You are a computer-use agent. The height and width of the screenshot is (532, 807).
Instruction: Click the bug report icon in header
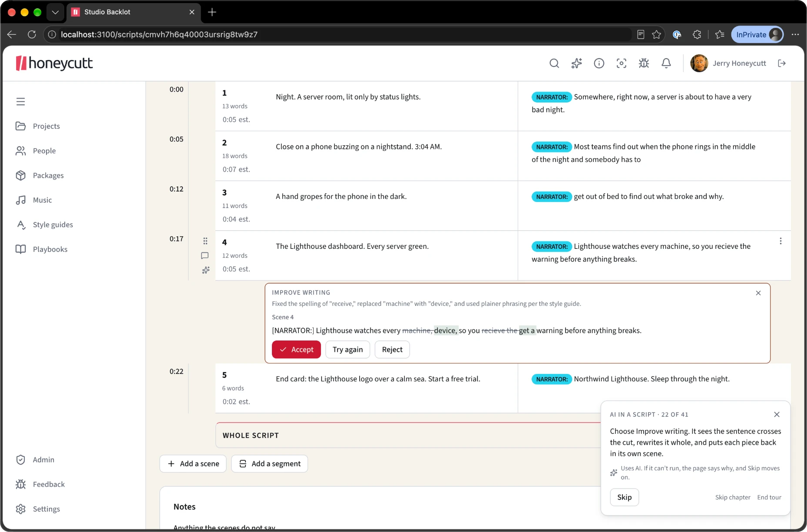pyautogui.click(x=644, y=63)
